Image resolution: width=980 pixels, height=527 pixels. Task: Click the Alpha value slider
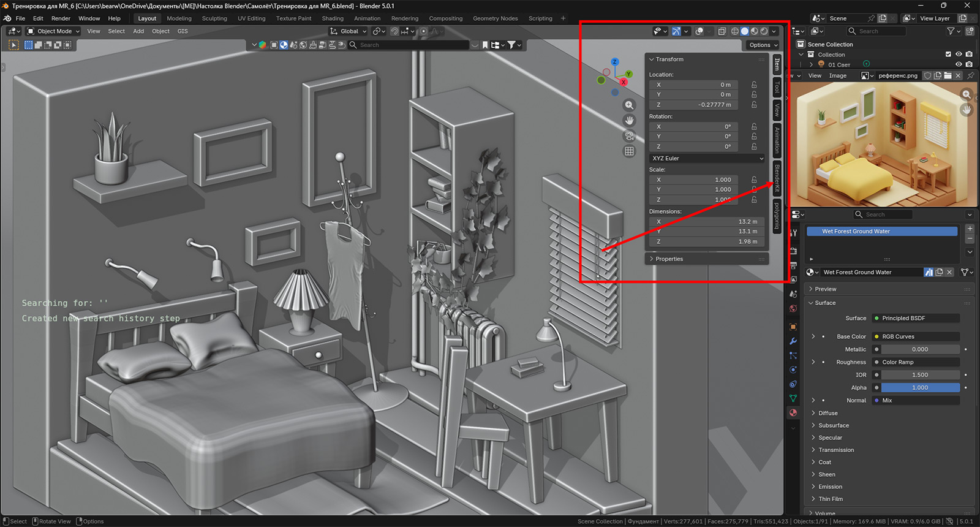[920, 388]
